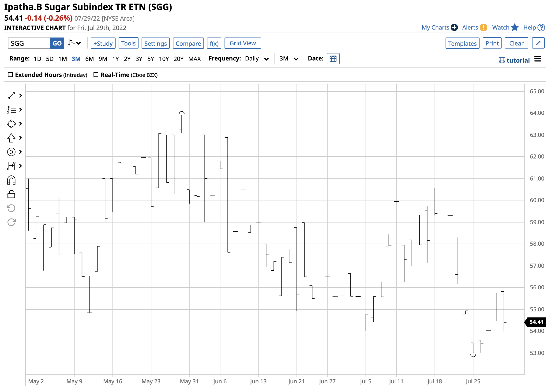
Task: Open the hamburger menu next to tutorial
Action: (538, 59)
